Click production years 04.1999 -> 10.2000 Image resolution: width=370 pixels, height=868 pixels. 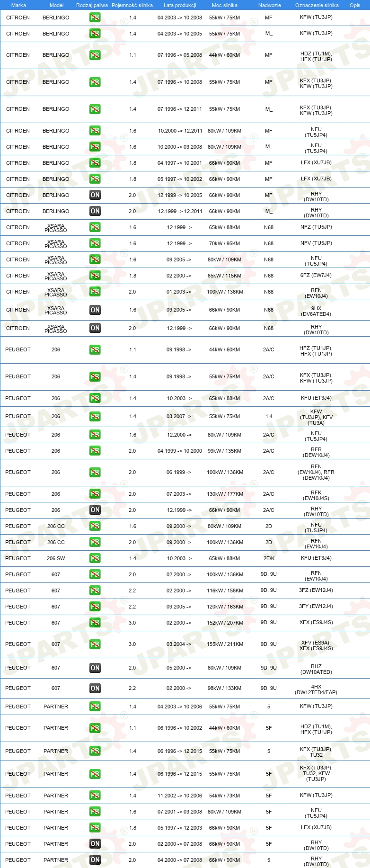pyautogui.click(x=180, y=451)
